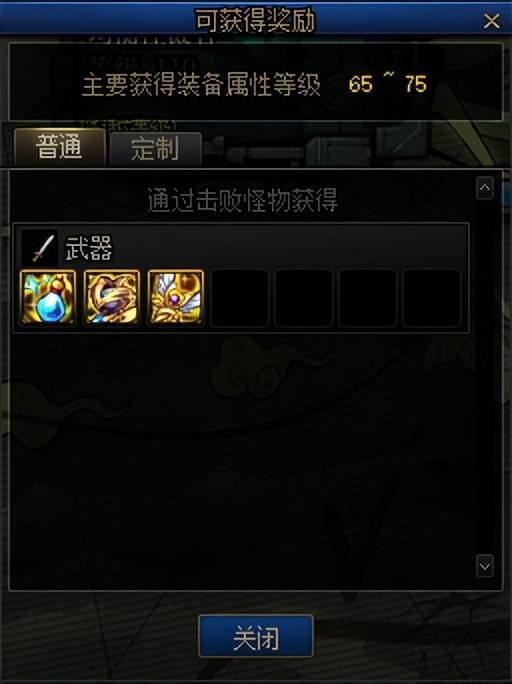Close the 可获得奖励 window with X
The height and width of the screenshot is (684, 512).
(x=492, y=21)
